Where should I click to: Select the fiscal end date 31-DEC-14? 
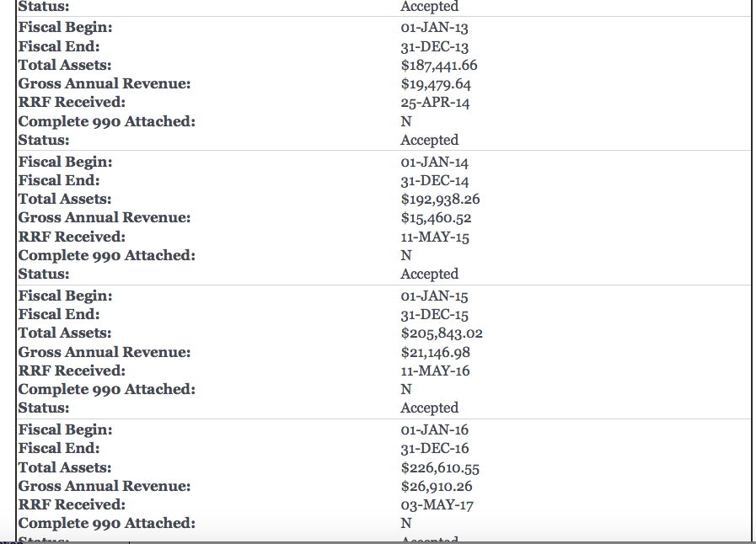pyautogui.click(x=435, y=180)
